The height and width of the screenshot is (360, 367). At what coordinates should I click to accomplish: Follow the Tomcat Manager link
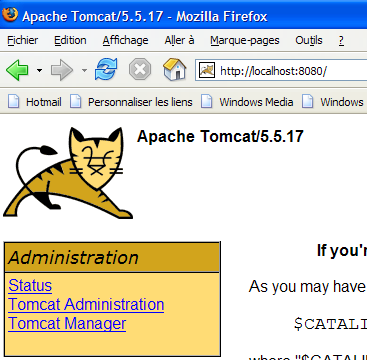[67, 323]
